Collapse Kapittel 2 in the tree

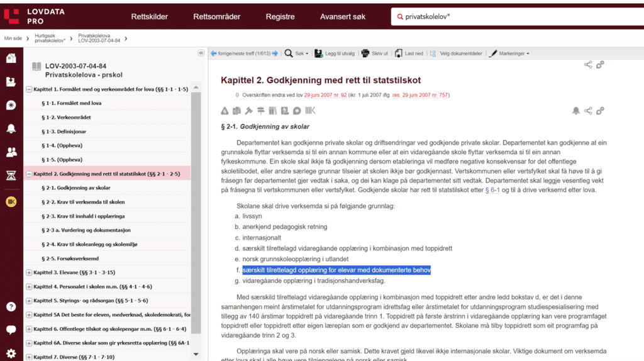tap(29, 174)
